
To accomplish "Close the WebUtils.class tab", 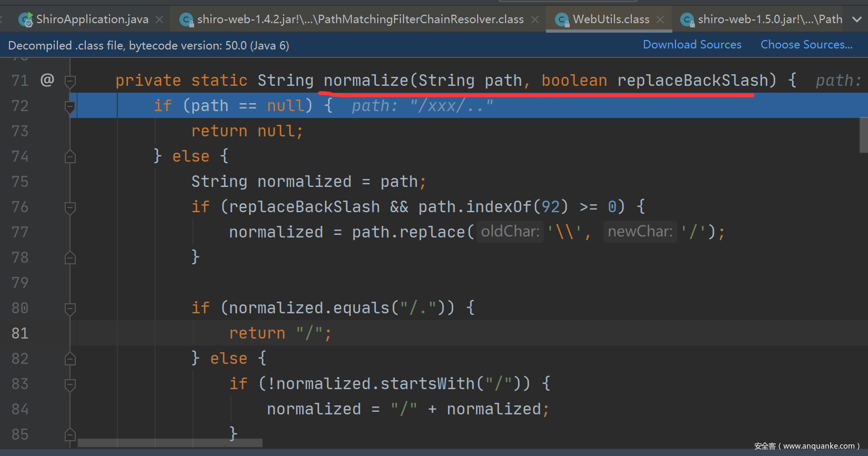I will point(660,19).
